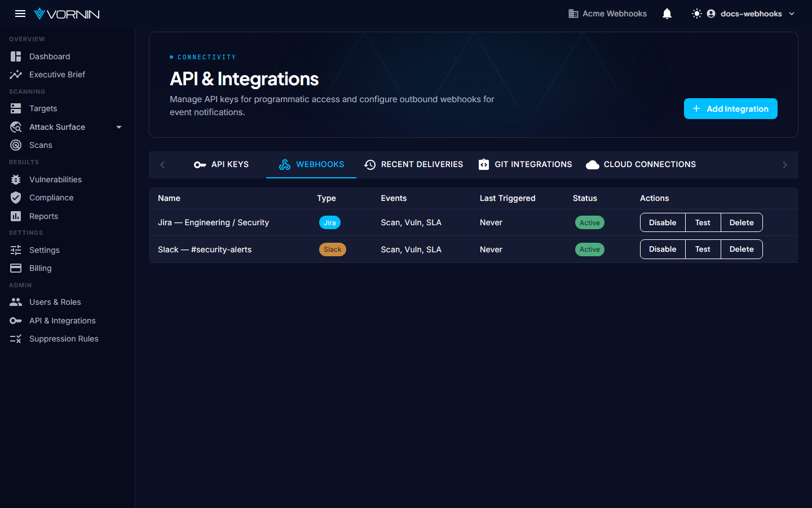Viewport: 812px width, 508px height.
Task: Click the Jira type badge
Action: click(x=330, y=222)
